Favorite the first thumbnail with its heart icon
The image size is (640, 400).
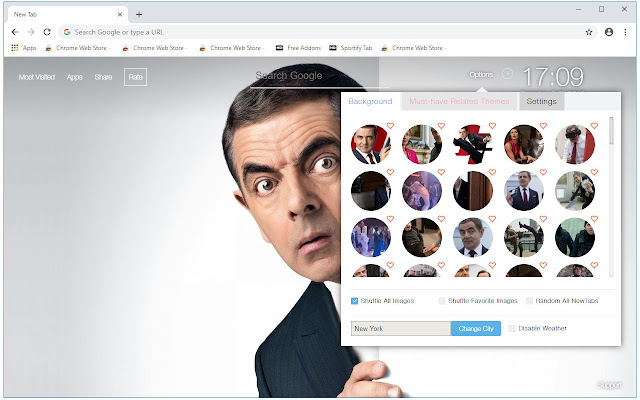[390, 126]
